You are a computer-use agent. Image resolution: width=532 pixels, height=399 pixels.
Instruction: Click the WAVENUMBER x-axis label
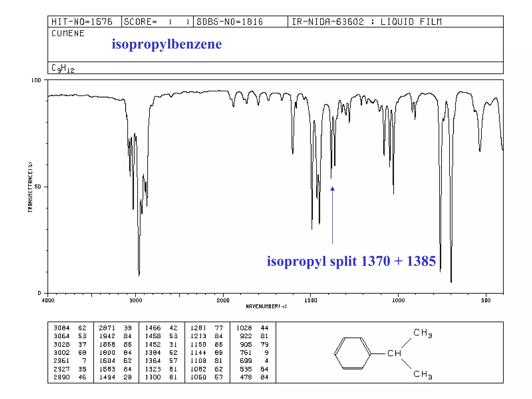point(266,307)
